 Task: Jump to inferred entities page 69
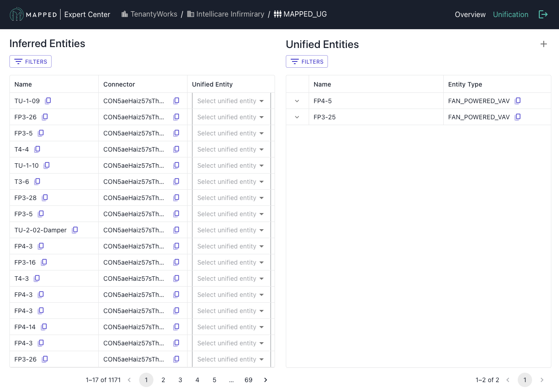249,380
